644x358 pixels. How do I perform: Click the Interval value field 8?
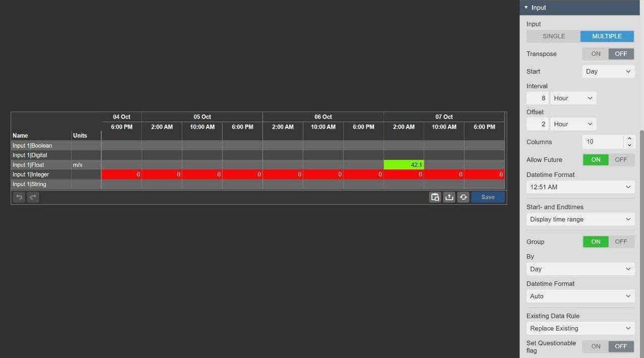tap(538, 98)
